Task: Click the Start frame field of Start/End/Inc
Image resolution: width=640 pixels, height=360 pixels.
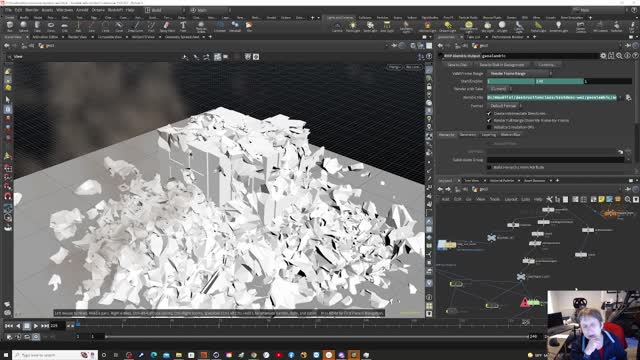Action: coord(510,81)
